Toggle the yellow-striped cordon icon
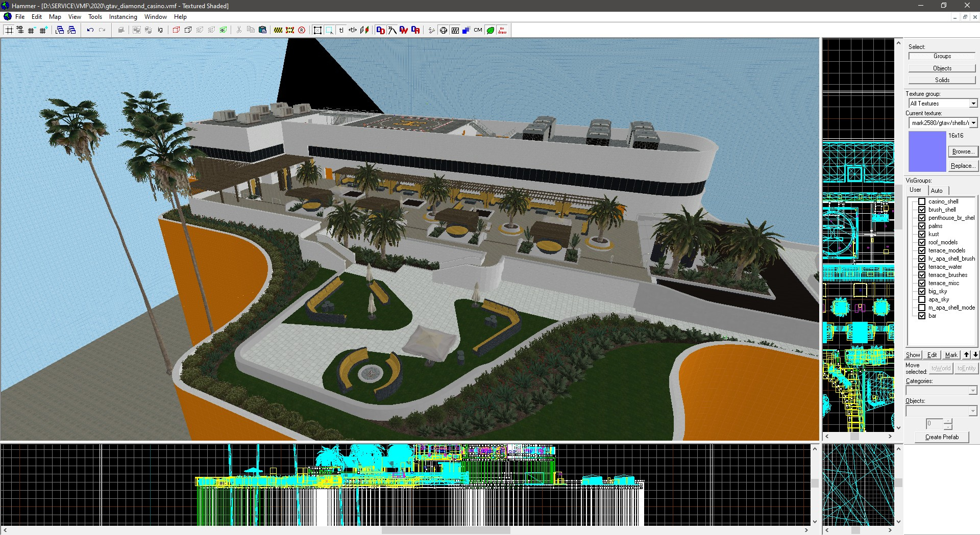The image size is (980, 535). 278,30
